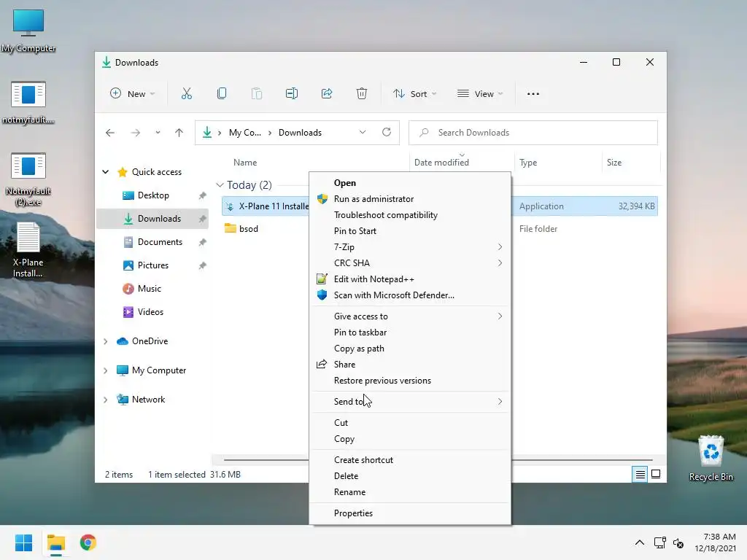Open Properties from the context menu
Viewport: 747px width, 560px height.
[410, 513]
